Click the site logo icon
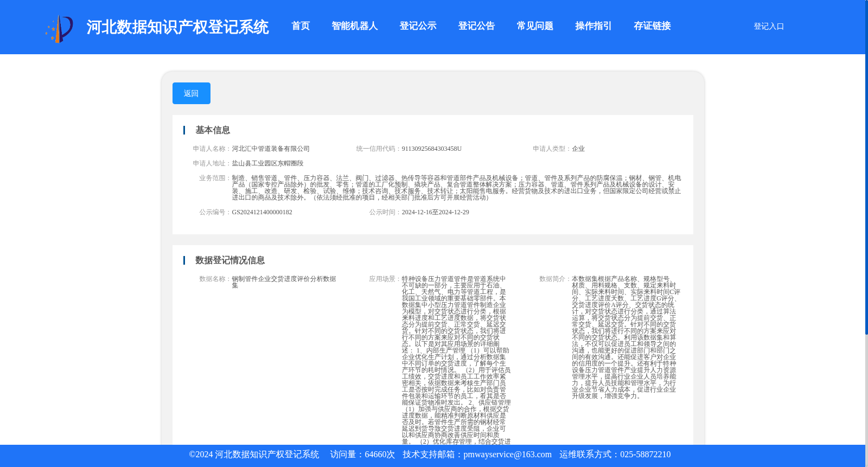The image size is (868, 467). click(59, 29)
